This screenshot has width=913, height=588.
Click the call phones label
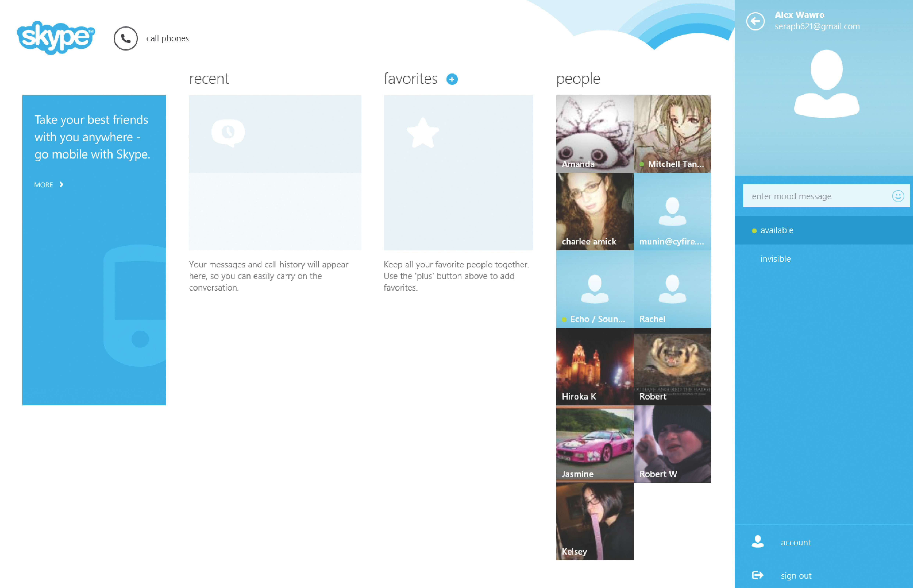167,39
